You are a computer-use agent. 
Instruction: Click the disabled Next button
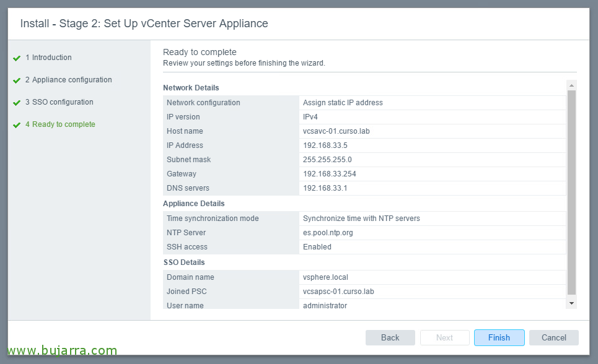click(445, 338)
